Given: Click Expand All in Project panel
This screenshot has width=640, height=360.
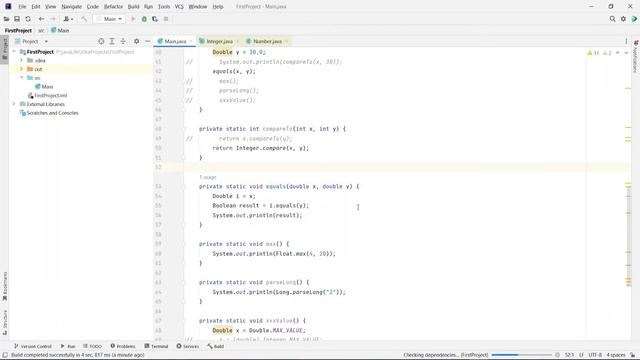Looking at the screenshot, I should pyautogui.click(x=112, y=41).
